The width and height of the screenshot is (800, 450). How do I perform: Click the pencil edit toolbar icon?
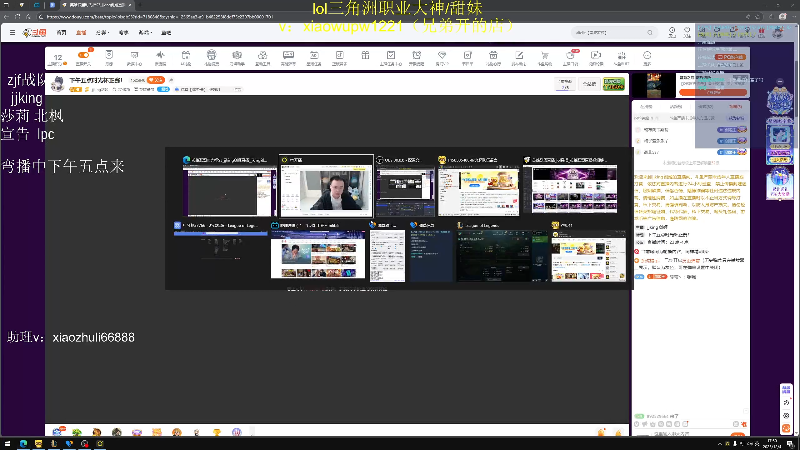pyautogui.click(x=519, y=55)
